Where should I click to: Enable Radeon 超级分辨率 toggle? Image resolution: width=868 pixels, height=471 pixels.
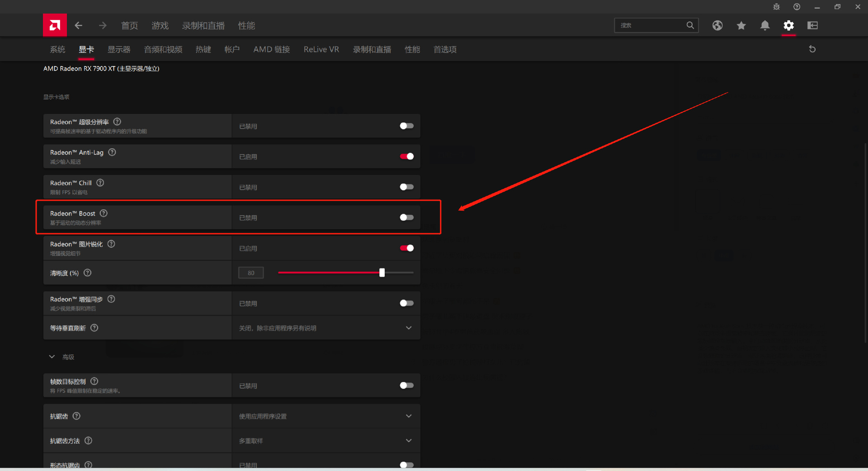click(406, 126)
